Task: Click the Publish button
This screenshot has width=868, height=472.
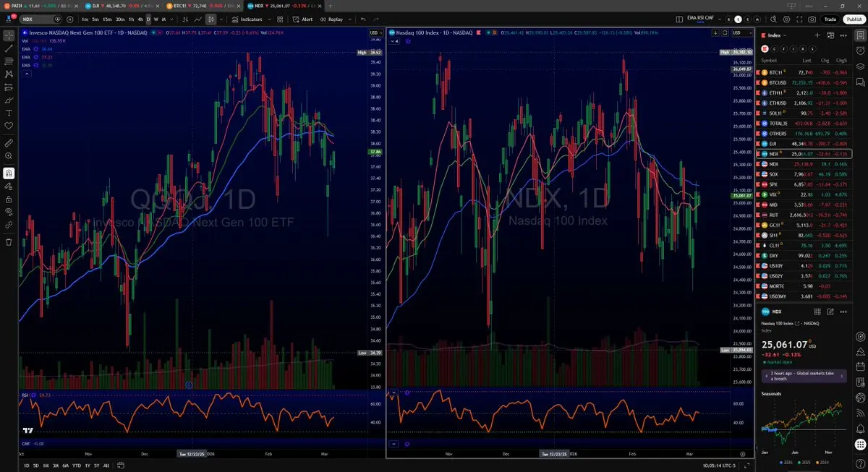Action: [x=854, y=20]
